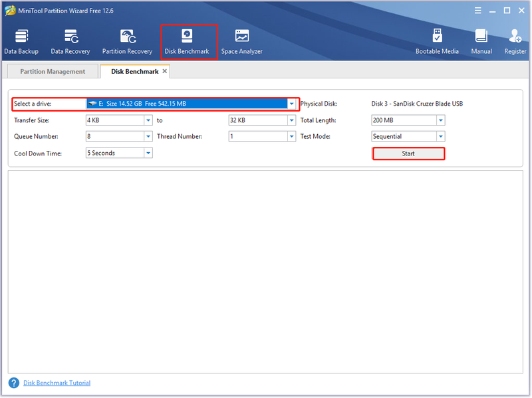The image size is (532, 398).
Task: Expand the Test Mode Sequential dropdown
Action: click(x=441, y=136)
